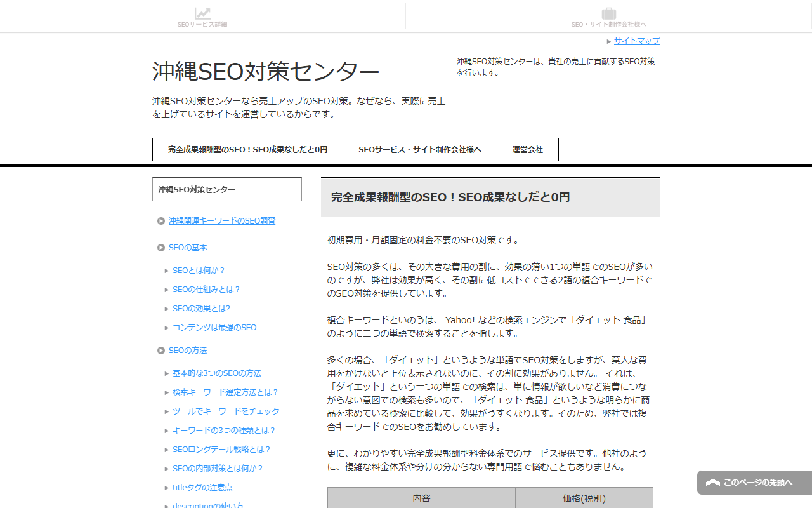The height and width of the screenshot is (508, 812).
Task: Open the サイトマップ link
Action: click(x=636, y=41)
